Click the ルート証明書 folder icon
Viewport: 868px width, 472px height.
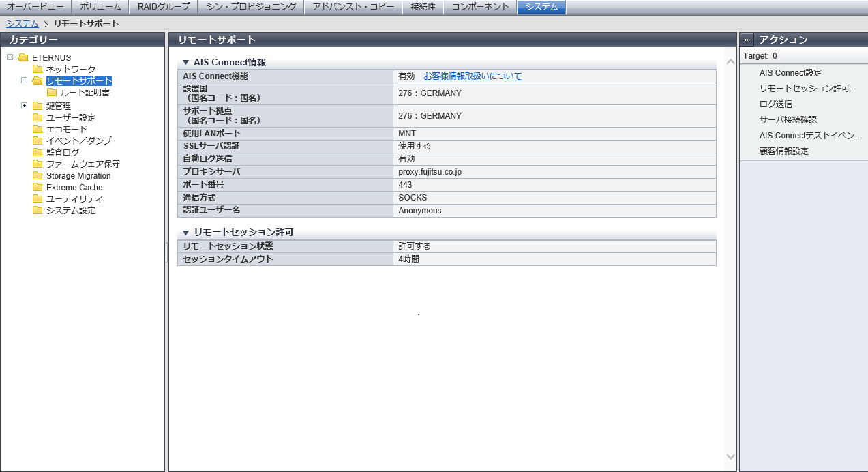pyautogui.click(x=52, y=93)
